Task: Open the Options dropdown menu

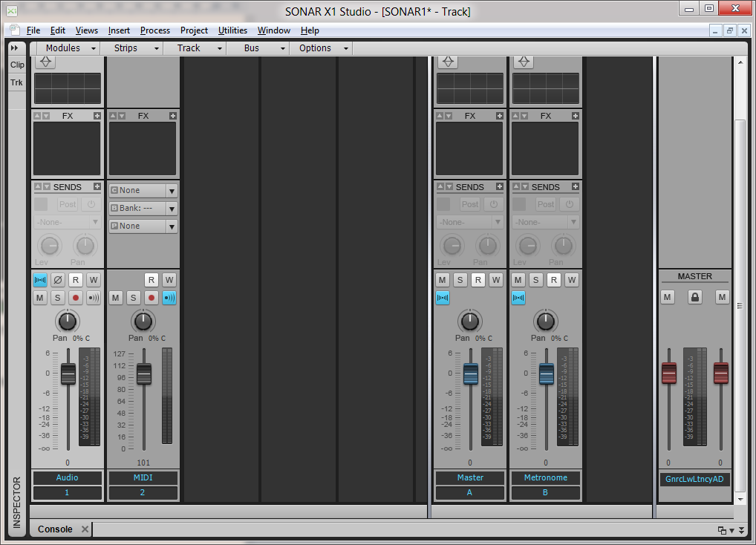Action: click(321, 48)
